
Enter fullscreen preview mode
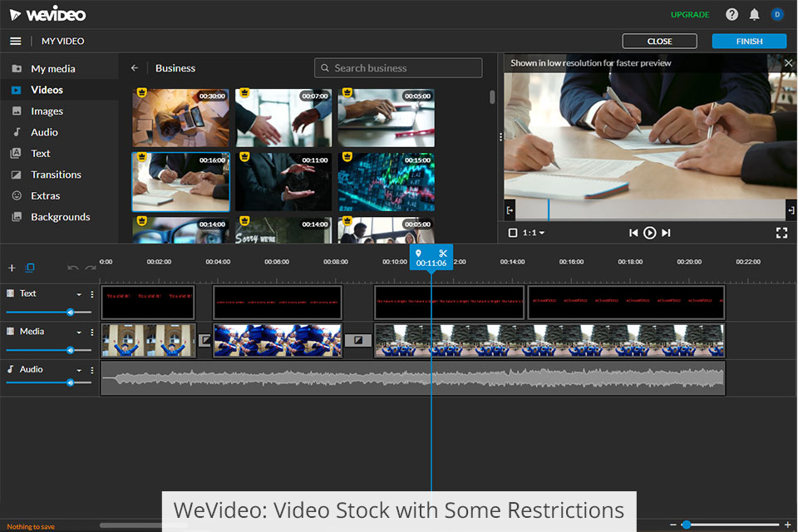(x=781, y=233)
